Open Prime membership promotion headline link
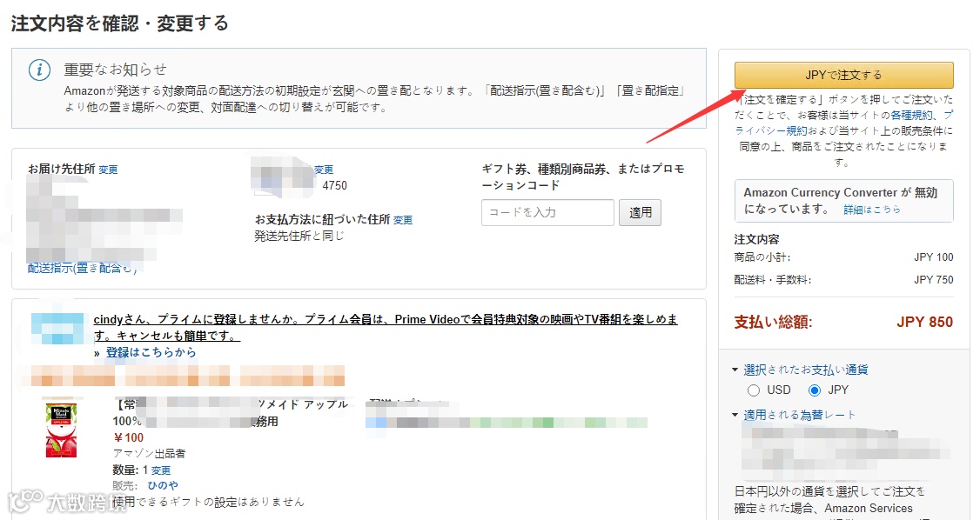 point(386,327)
